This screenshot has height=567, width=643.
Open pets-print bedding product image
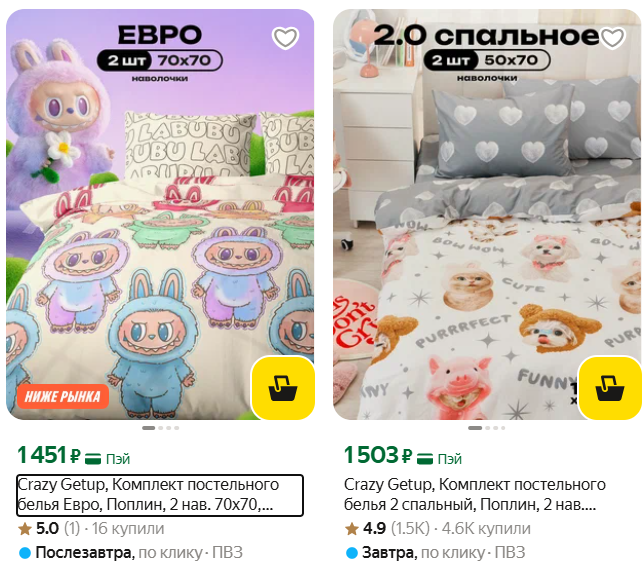click(487, 214)
